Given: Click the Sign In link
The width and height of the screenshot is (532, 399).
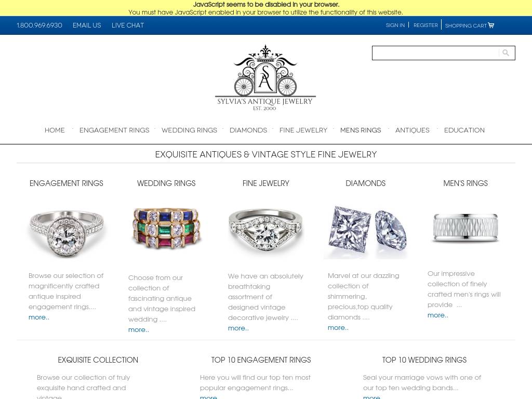Looking at the screenshot, I should [395, 25].
